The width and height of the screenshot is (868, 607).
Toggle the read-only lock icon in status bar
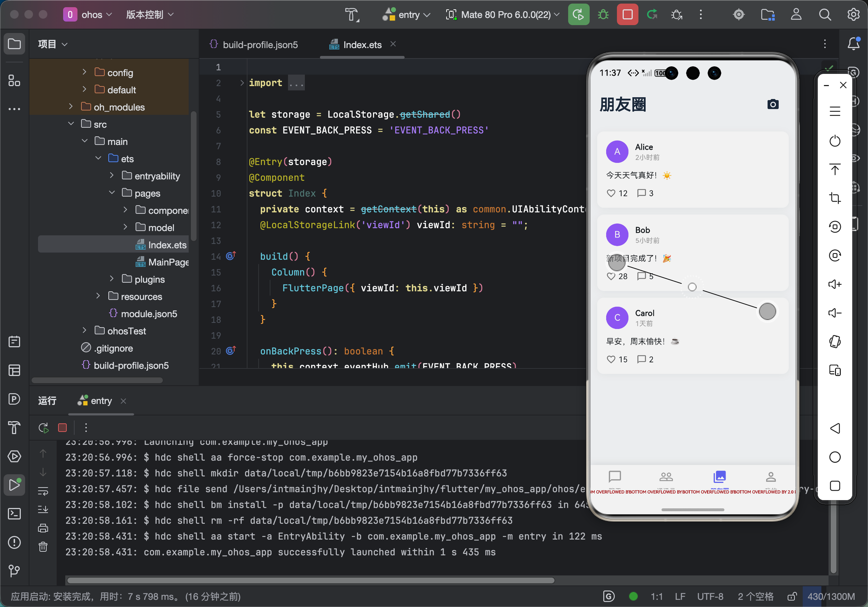[x=792, y=596]
